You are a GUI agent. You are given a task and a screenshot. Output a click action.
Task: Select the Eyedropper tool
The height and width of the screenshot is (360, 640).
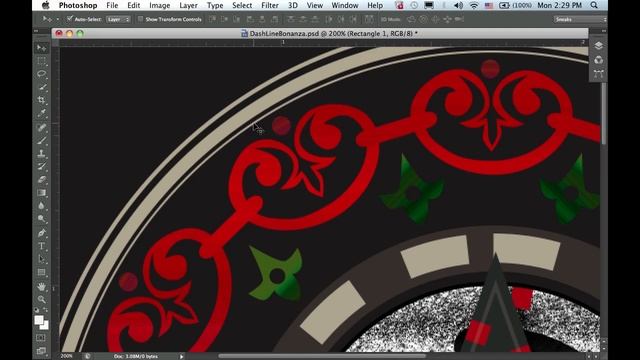coord(42,113)
